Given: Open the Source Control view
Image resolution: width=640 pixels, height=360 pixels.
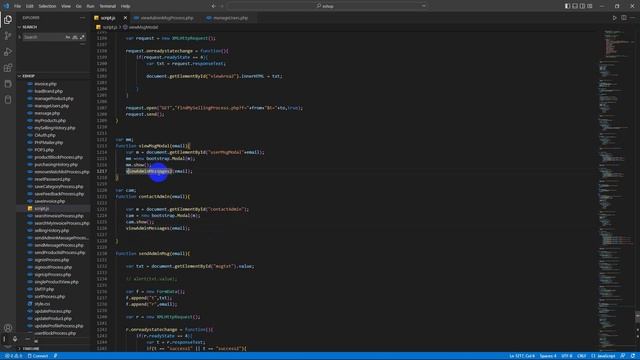Looking at the screenshot, I should (x=8, y=36).
